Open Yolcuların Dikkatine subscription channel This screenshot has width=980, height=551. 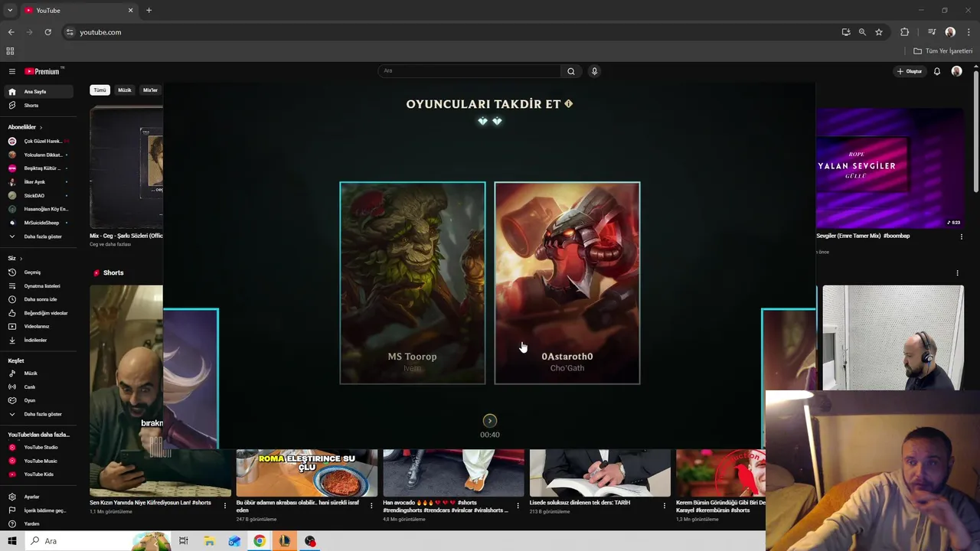[40, 155]
